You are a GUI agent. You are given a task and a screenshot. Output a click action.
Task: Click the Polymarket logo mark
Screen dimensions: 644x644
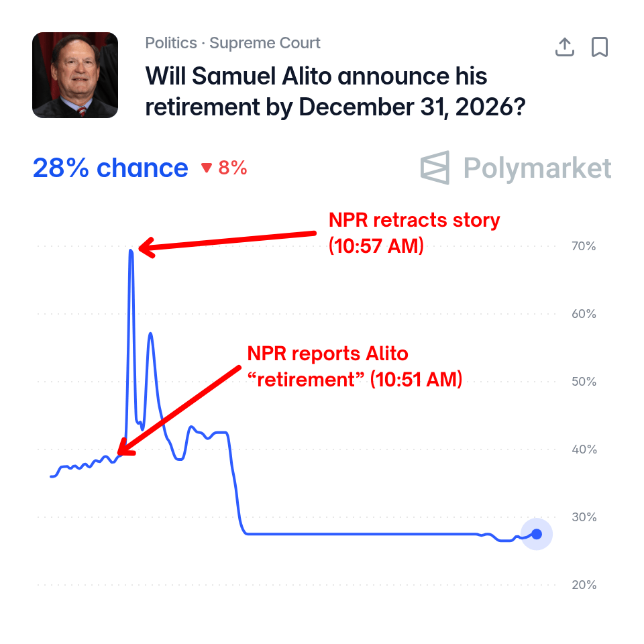[435, 168]
